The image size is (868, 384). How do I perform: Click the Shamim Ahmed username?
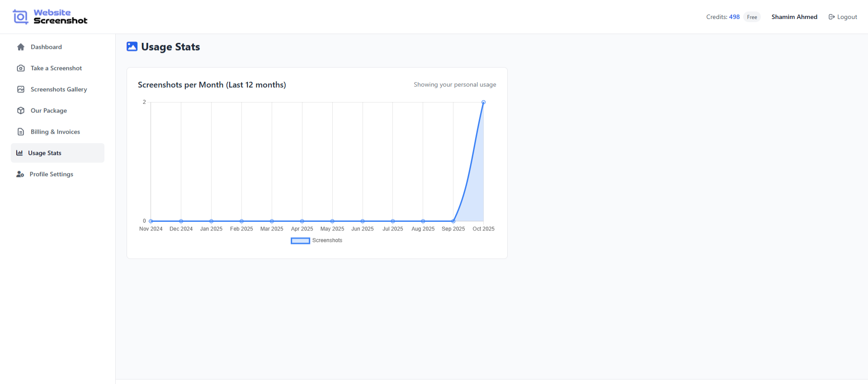click(x=794, y=17)
